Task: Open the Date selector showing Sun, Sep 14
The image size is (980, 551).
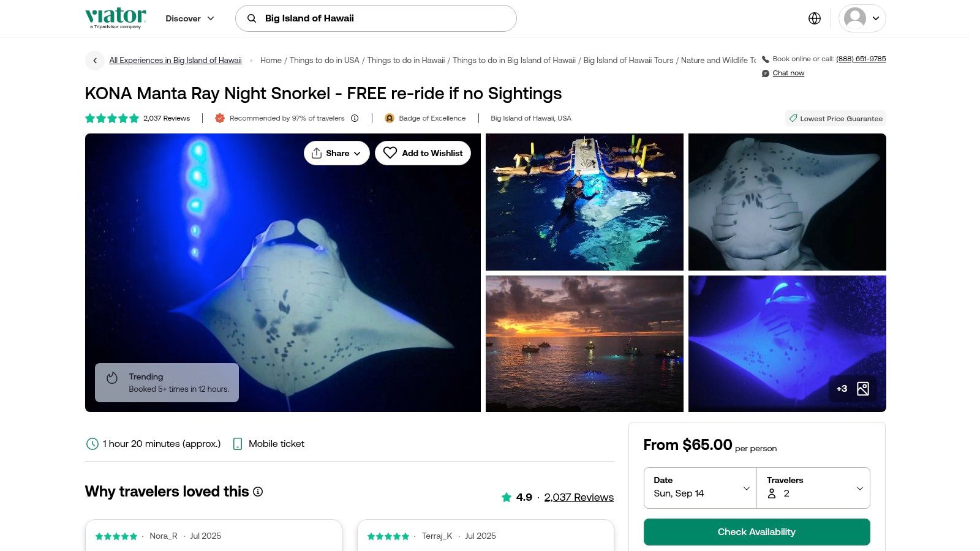Action: point(700,488)
